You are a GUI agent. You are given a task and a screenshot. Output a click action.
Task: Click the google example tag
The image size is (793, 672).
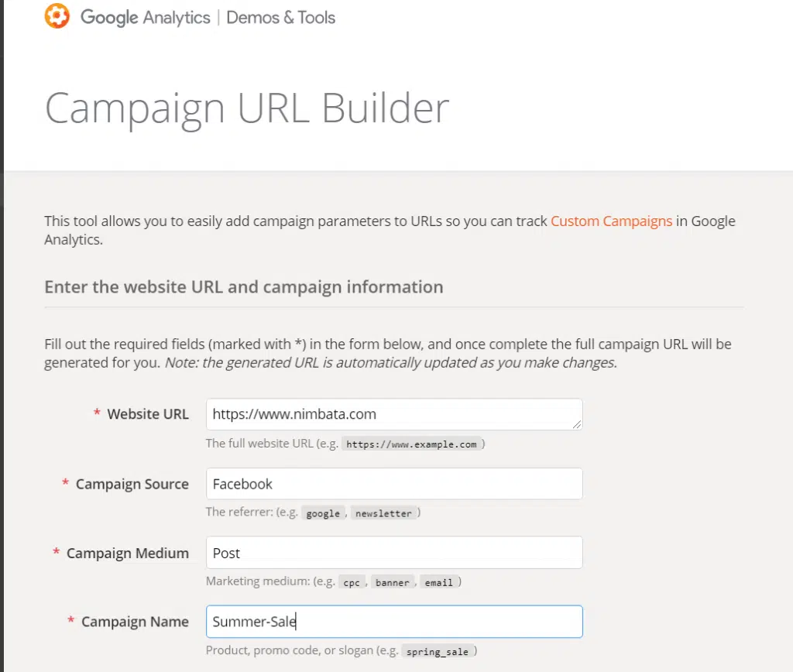[x=322, y=513]
